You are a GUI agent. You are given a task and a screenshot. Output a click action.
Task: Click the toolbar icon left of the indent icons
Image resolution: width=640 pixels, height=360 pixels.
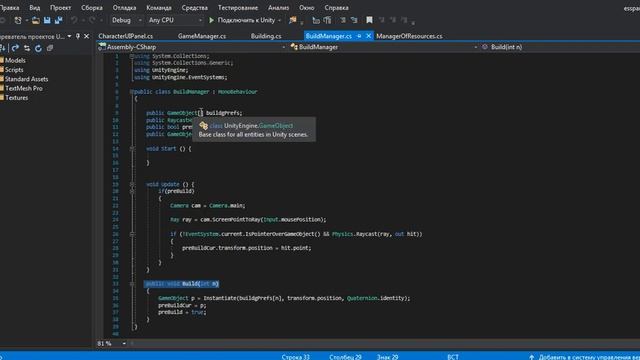[316, 20]
